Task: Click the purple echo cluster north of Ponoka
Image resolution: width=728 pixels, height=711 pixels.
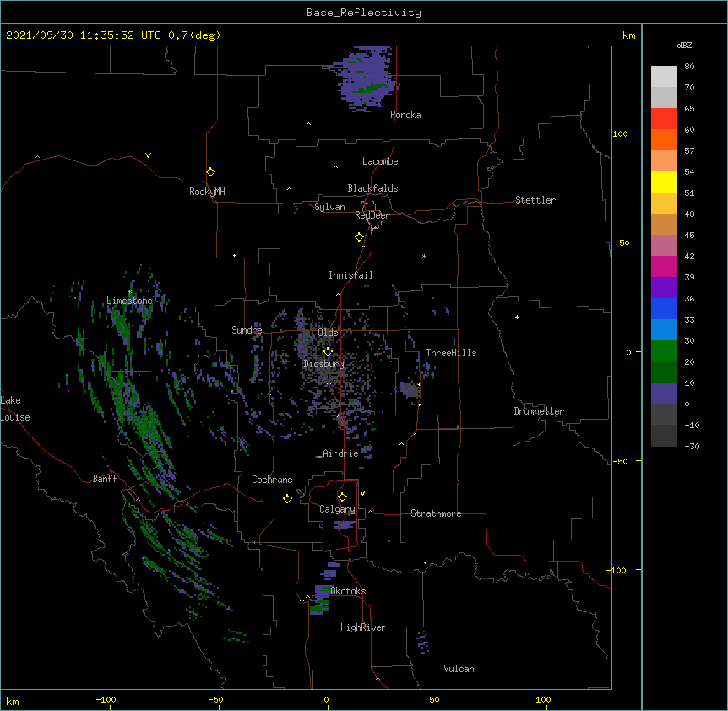Action: [x=367, y=79]
